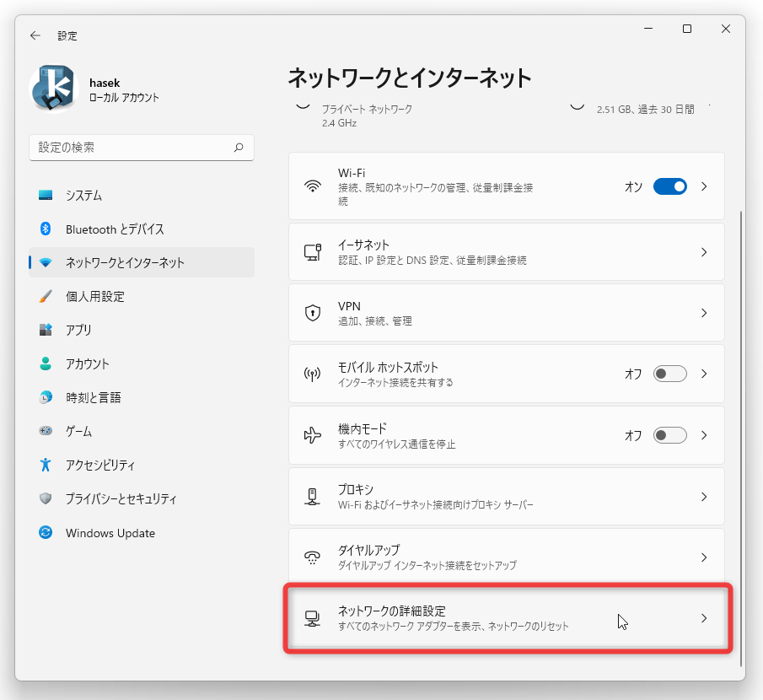Click the Windows Update sync icon

point(46,532)
